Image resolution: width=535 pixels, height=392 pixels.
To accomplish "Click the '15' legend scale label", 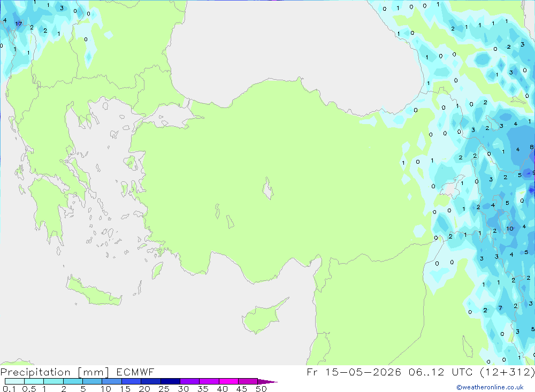I will pyautogui.click(x=125, y=389).
